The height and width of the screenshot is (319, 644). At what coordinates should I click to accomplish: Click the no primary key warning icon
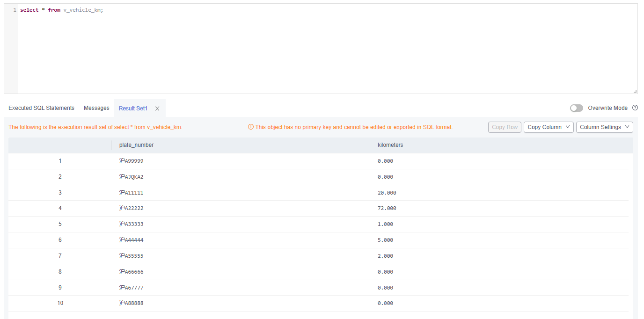pos(250,127)
